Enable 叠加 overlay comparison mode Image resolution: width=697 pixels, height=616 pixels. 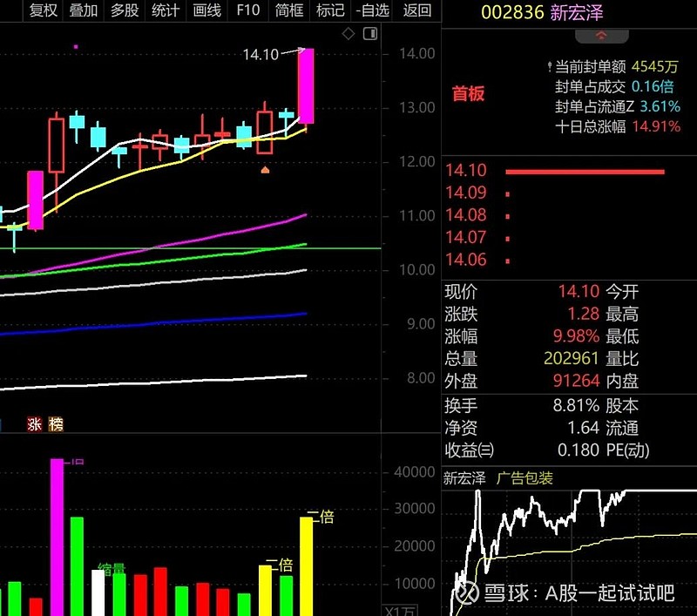tap(82, 12)
